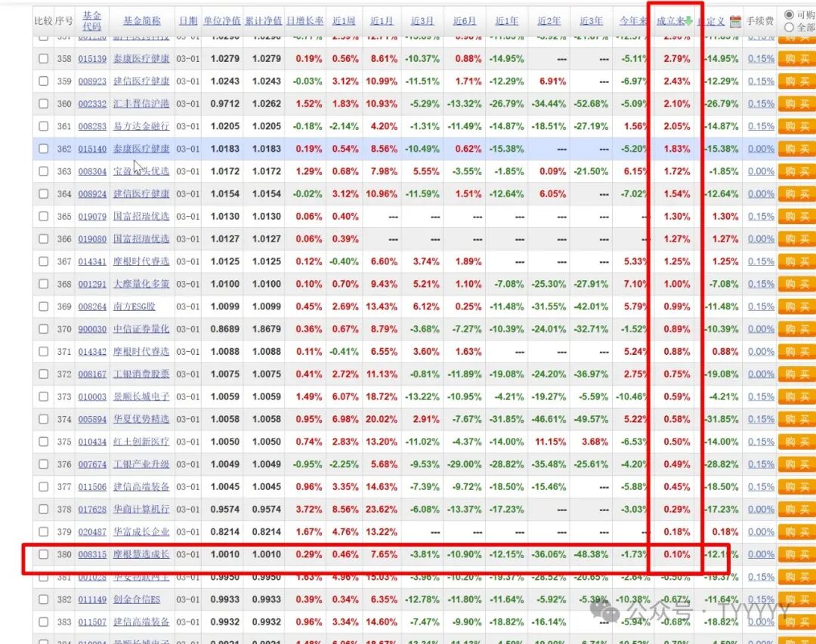Open fund code link 010003
816x644 pixels.
point(92,397)
